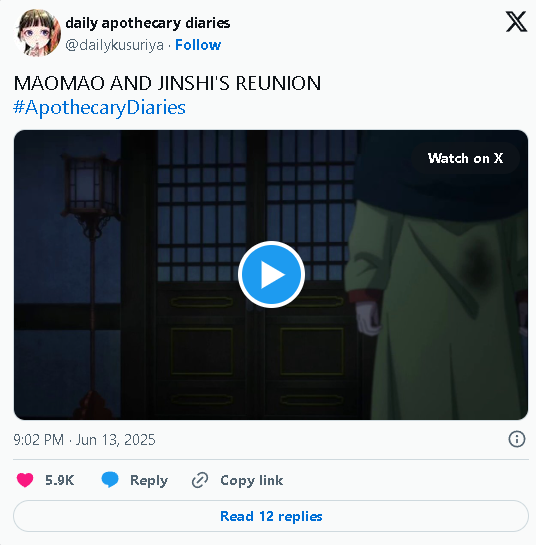Screen dimensions: 536x545
Task: Click the chain link copy icon
Action: click(200, 480)
